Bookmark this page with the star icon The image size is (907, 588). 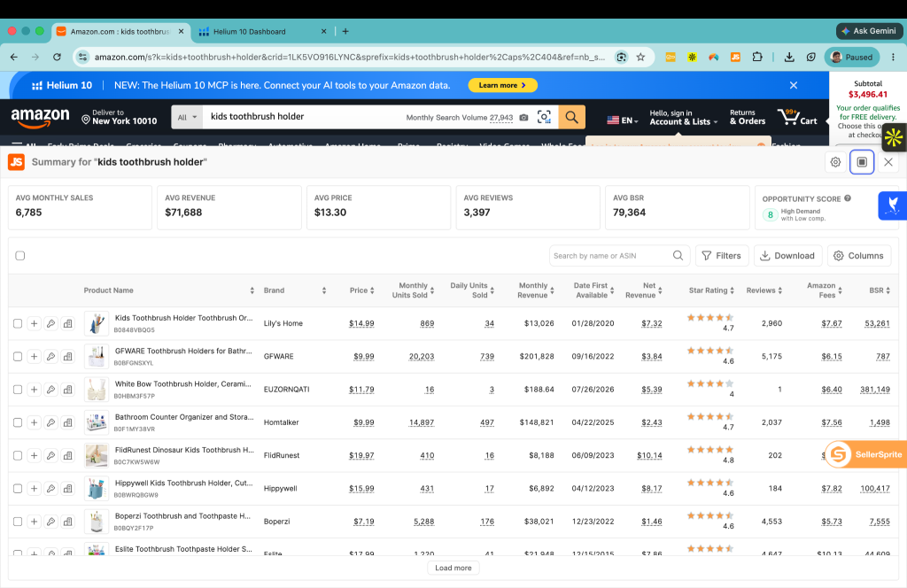tap(640, 57)
